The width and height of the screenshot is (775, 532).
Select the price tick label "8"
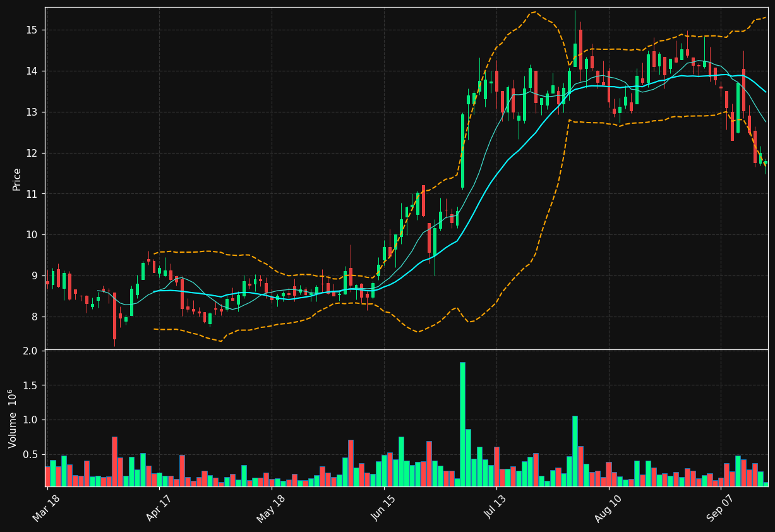coord(35,317)
